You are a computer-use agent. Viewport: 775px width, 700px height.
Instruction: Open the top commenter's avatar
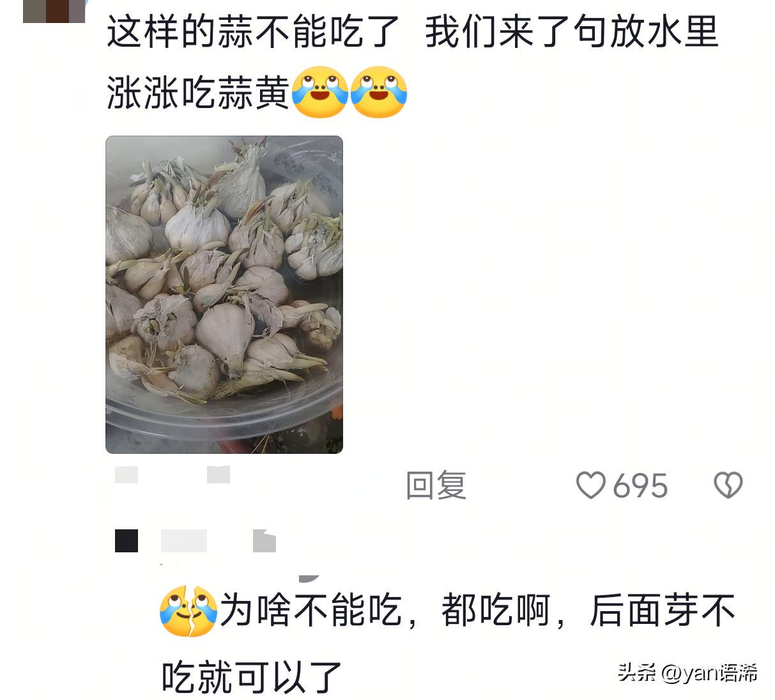click(x=54, y=11)
